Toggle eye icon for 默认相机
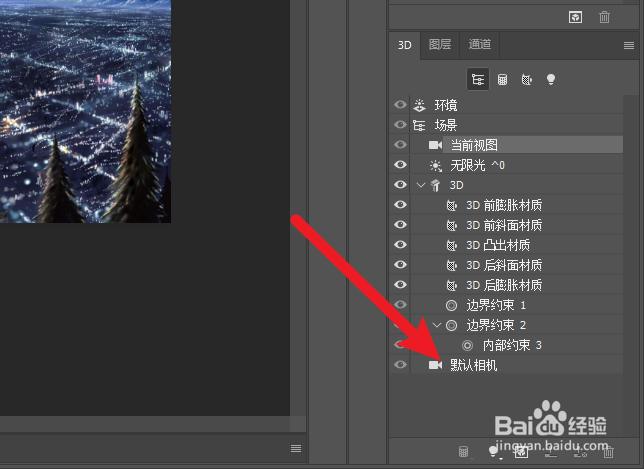This screenshot has width=644, height=469. pos(400,364)
